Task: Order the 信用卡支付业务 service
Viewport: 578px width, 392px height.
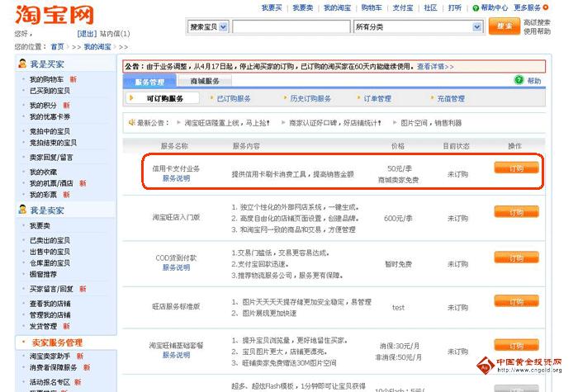Action: (516, 168)
